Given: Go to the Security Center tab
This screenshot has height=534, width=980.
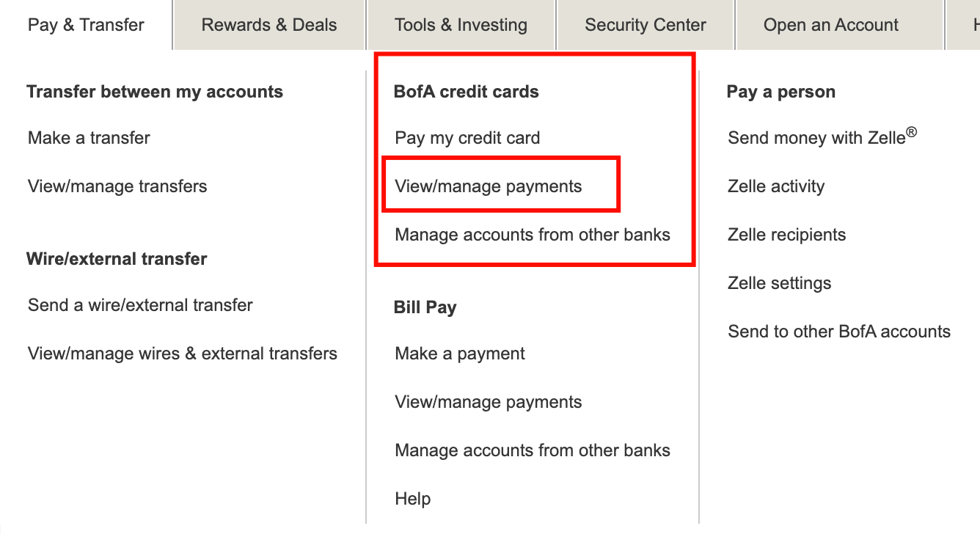Looking at the screenshot, I should coord(646,25).
